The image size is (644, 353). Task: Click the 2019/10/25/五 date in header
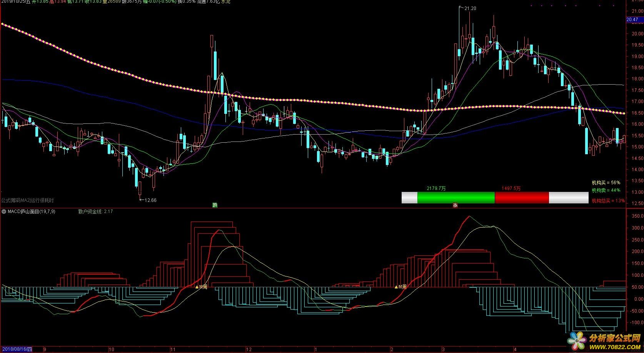(15, 2)
